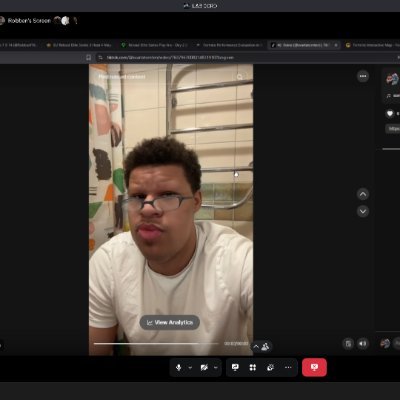Click the tiktok.com address bar URL
Image resolution: width=400 pixels, height=400 pixels.
click(170, 58)
